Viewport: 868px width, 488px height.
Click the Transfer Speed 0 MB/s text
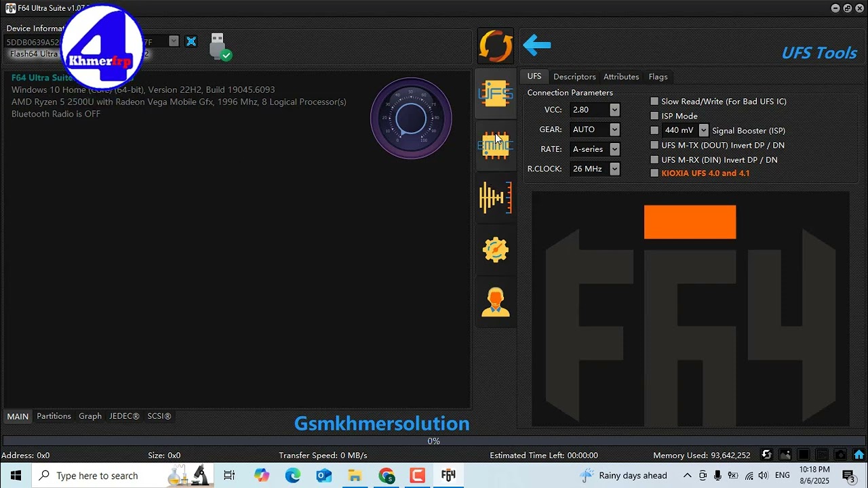click(x=323, y=455)
